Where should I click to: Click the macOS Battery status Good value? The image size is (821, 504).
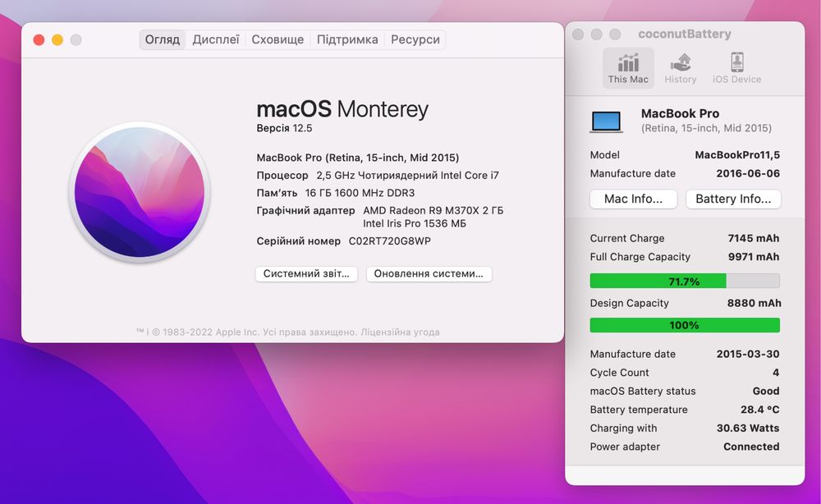pos(765,391)
